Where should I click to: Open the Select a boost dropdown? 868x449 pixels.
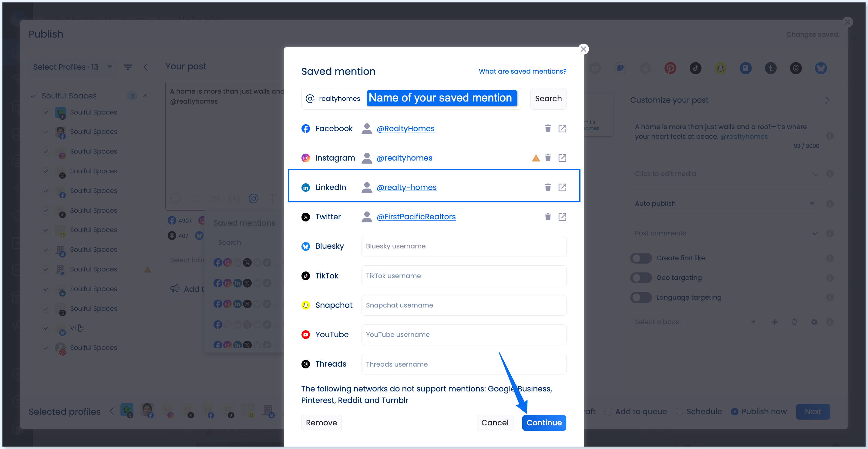(695, 322)
